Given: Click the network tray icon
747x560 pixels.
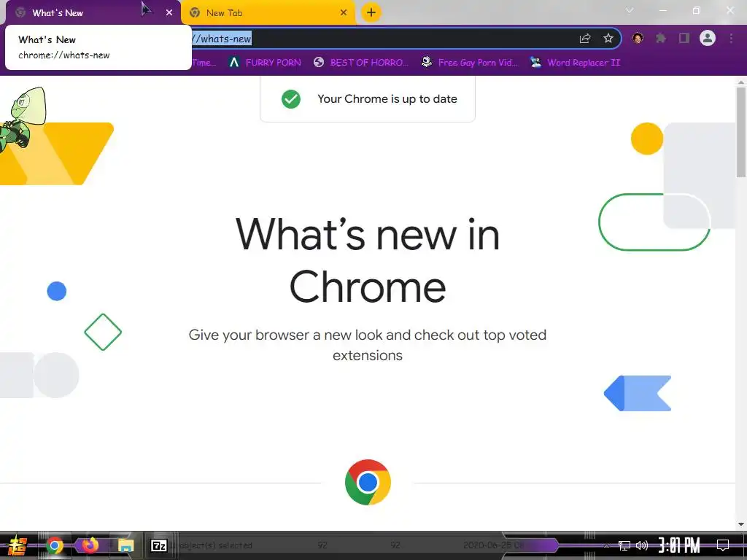Looking at the screenshot, I should pyautogui.click(x=624, y=545).
